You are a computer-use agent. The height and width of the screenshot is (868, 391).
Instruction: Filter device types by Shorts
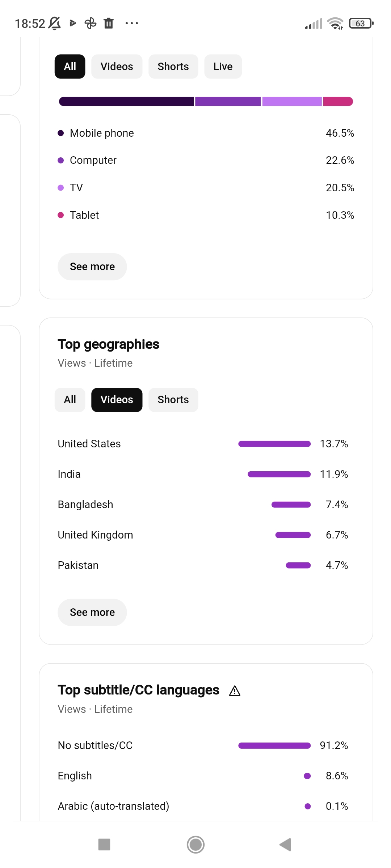pos(173,67)
